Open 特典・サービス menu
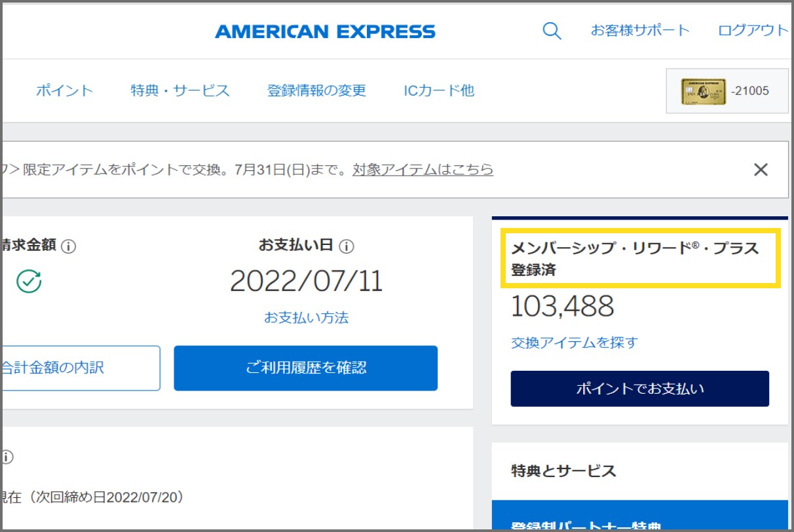This screenshot has width=794, height=532. (180, 90)
